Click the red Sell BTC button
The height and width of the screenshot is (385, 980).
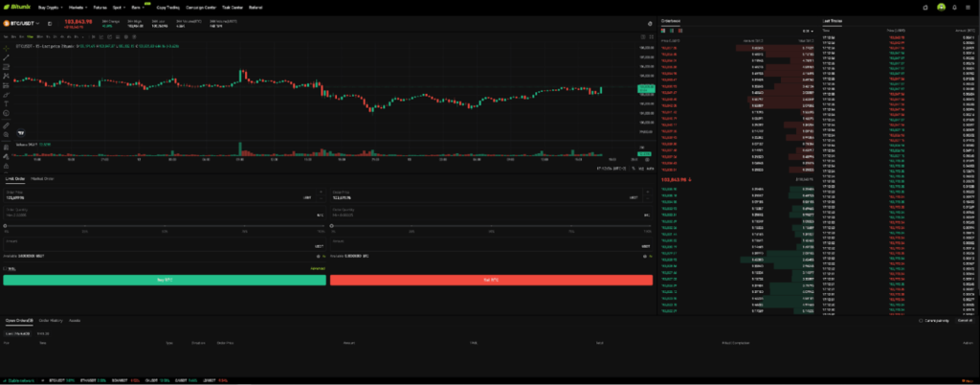pyautogui.click(x=491, y=280)
